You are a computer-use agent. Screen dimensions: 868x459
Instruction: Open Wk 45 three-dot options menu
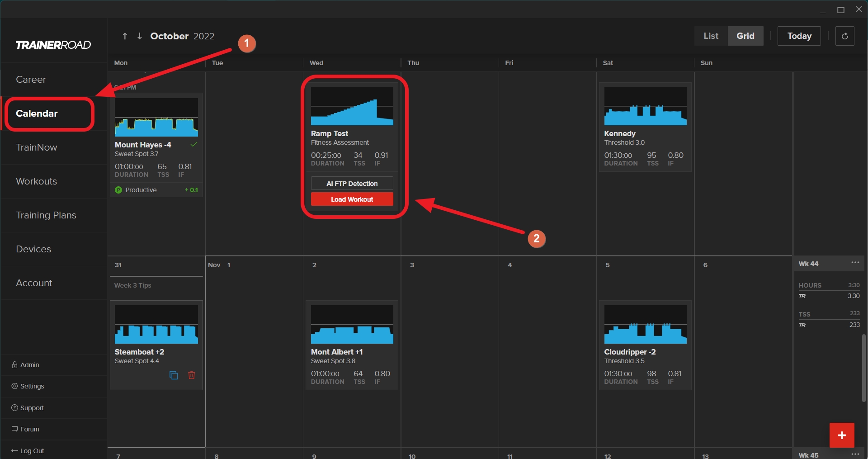[x=855, y=454]
